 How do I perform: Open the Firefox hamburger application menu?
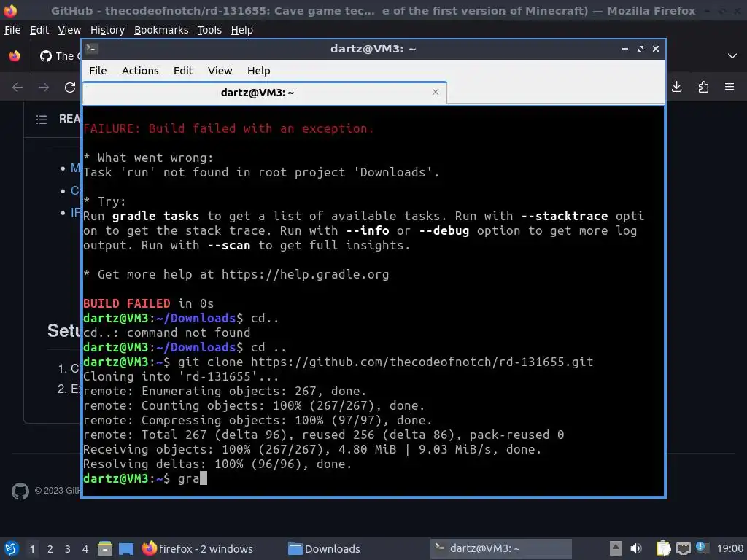click(x=729, y=87)
